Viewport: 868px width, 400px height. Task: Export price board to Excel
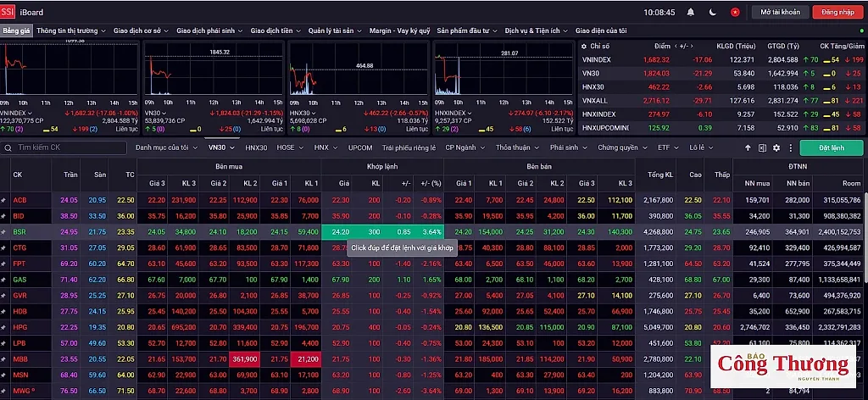point(762,148)
